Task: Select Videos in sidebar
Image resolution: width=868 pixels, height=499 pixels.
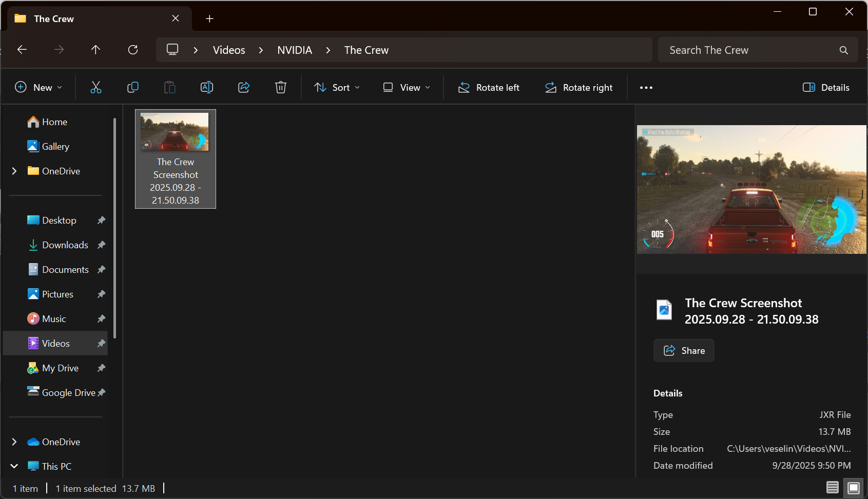Action: tap(55, 344)
